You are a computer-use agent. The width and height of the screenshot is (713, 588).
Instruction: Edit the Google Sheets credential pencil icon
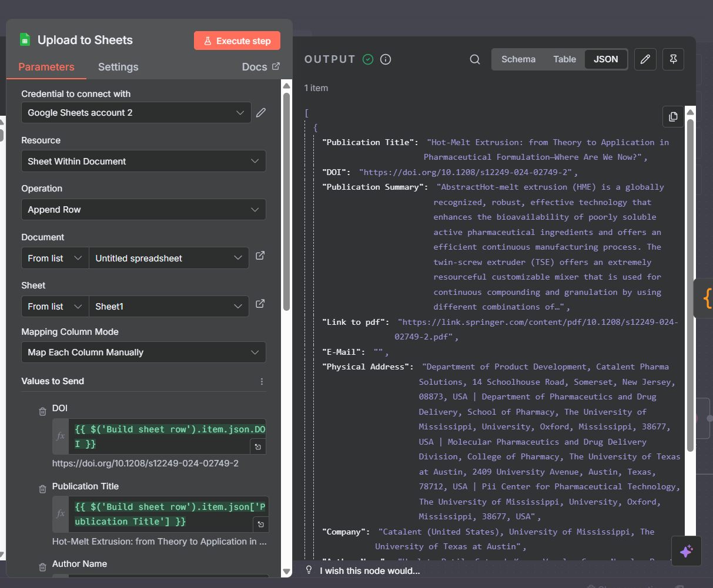pyautogui.click(x=261, y=112)
